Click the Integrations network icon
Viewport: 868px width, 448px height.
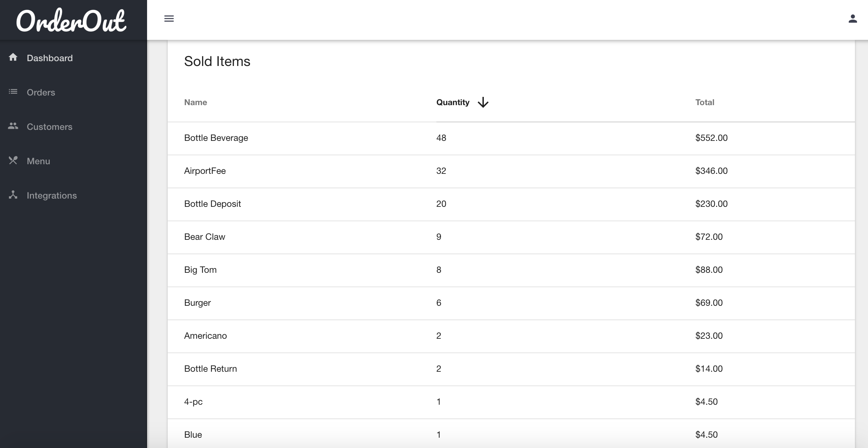[13, 195]
